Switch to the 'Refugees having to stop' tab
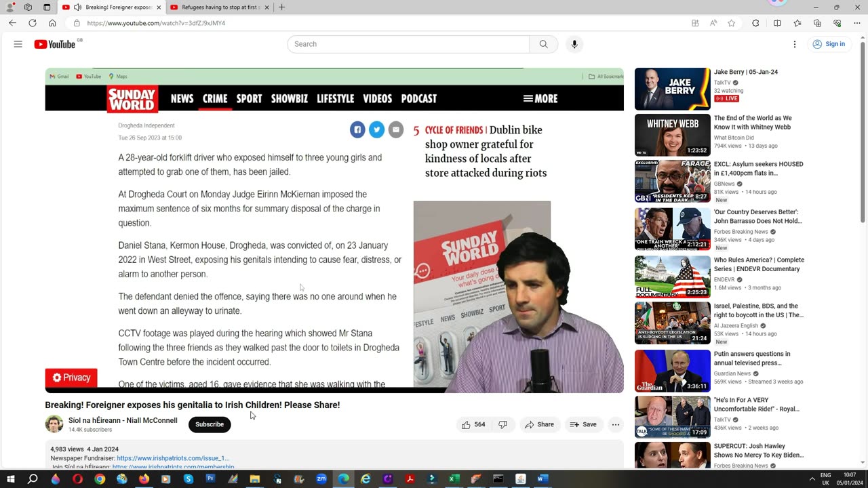The width and height of the screenshot is (868, 488). [x=219, y=7]
